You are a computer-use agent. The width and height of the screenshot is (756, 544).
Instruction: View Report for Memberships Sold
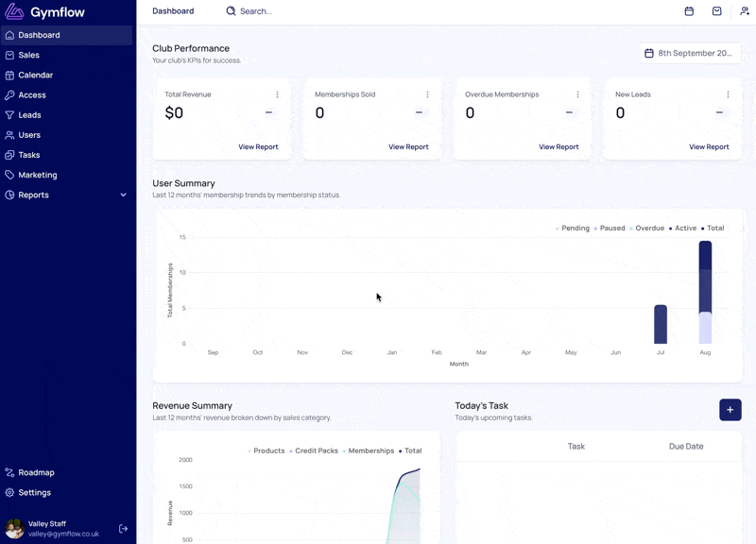(408, 147)
